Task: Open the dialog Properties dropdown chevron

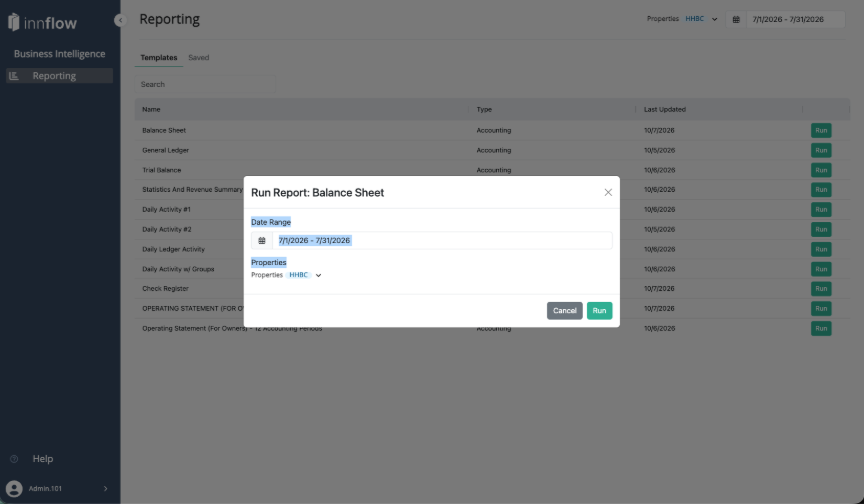Action: [318, 275]
